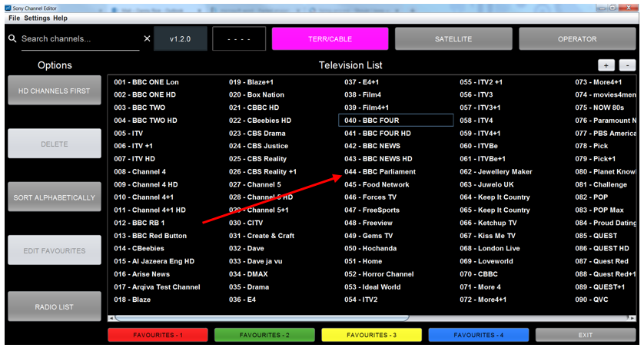Screen dimensions: 644x351
Task: Select yellow FAVOURITES - 3 button
Action: point(372,335)
